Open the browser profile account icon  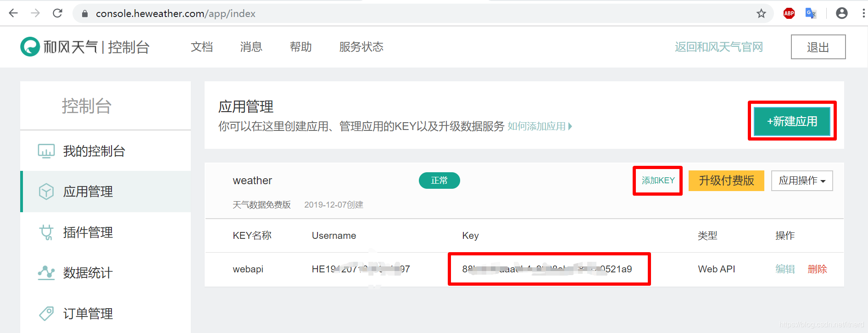point(842,13)
